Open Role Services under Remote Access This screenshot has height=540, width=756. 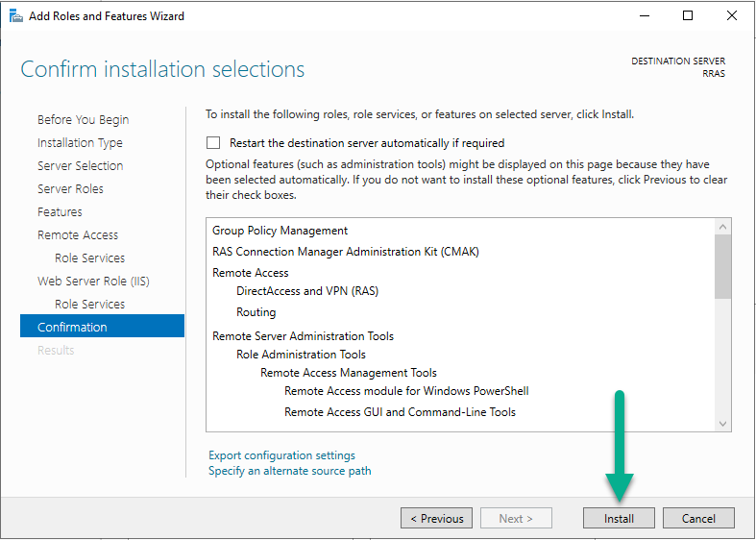coord(89,258)
